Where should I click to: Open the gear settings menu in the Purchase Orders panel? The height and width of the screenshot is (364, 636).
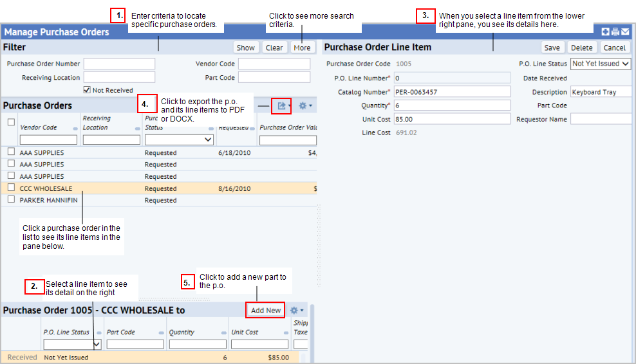[305, 106]
